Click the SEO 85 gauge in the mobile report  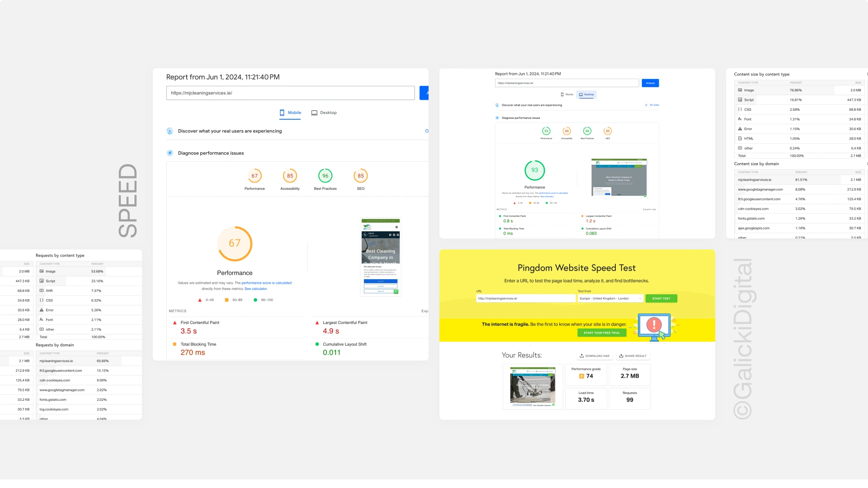click(360, 176)
